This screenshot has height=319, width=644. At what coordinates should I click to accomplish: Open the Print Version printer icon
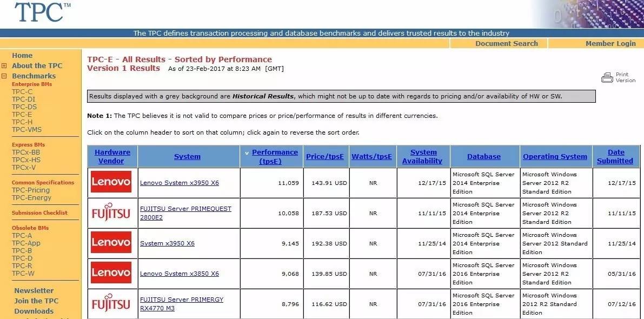(x=607, y=78)
